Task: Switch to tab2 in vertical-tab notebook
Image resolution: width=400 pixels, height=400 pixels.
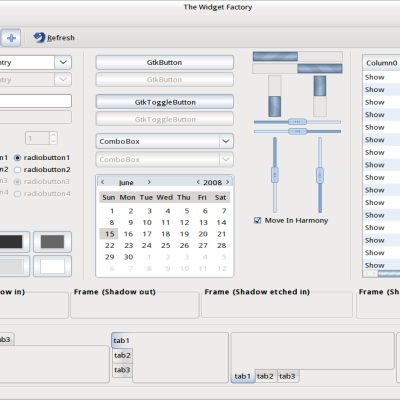Action: click(x=122, y=355)
